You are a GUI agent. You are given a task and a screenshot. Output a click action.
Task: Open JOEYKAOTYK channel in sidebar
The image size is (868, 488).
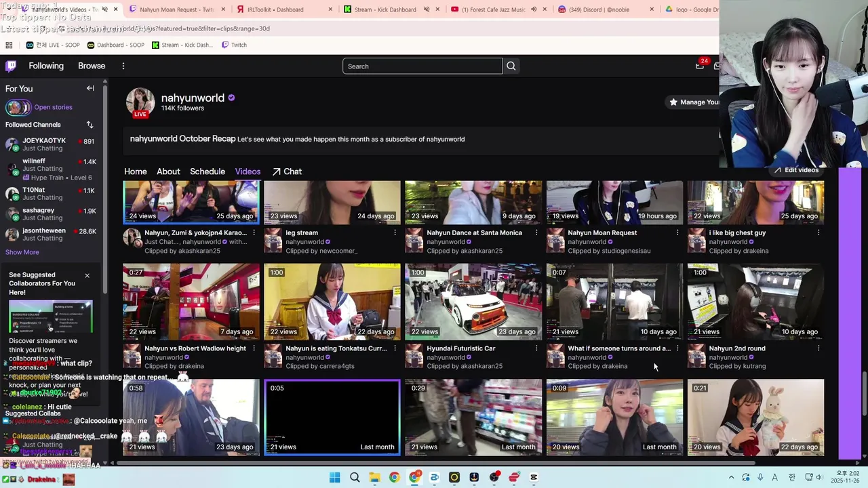pos(52,144)
